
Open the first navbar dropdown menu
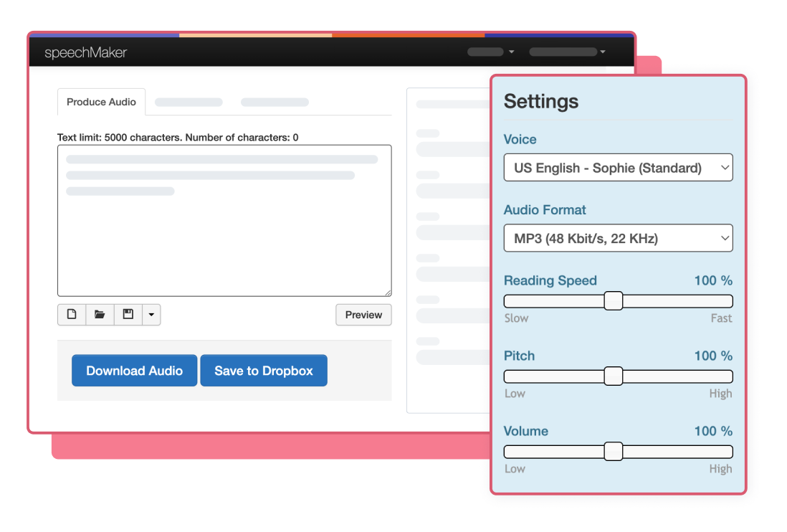tap(491, 52)
